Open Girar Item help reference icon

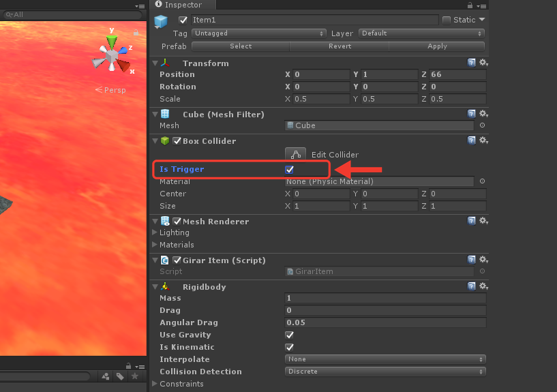[x=471, y=260]
